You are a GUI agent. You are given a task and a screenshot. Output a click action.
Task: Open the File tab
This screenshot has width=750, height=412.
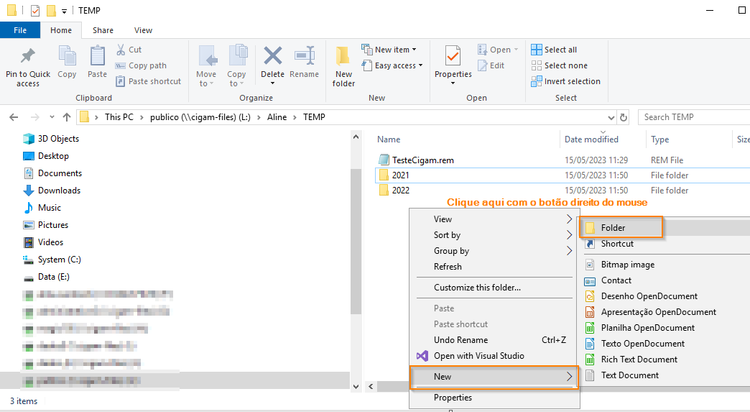(x=20, y=30)
